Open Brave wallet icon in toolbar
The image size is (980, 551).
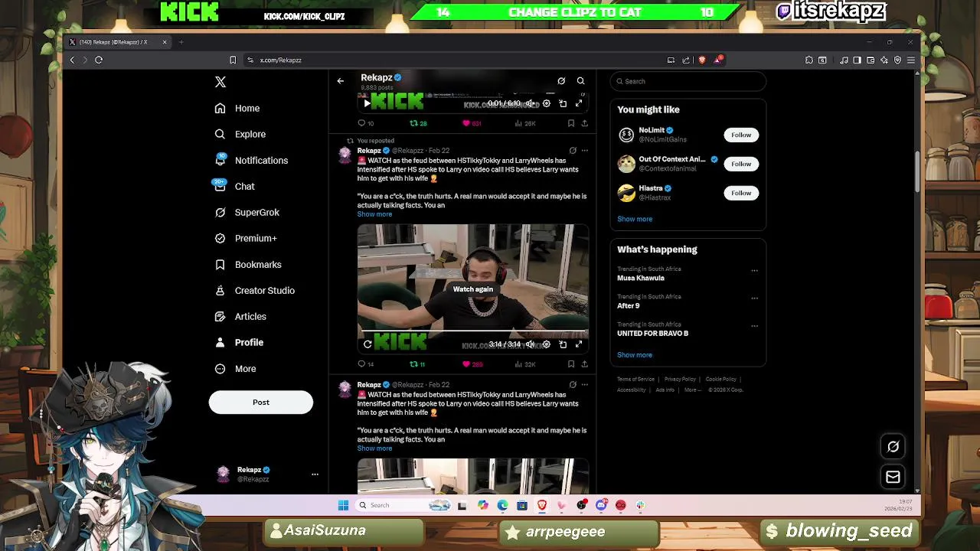pos(871,60)
